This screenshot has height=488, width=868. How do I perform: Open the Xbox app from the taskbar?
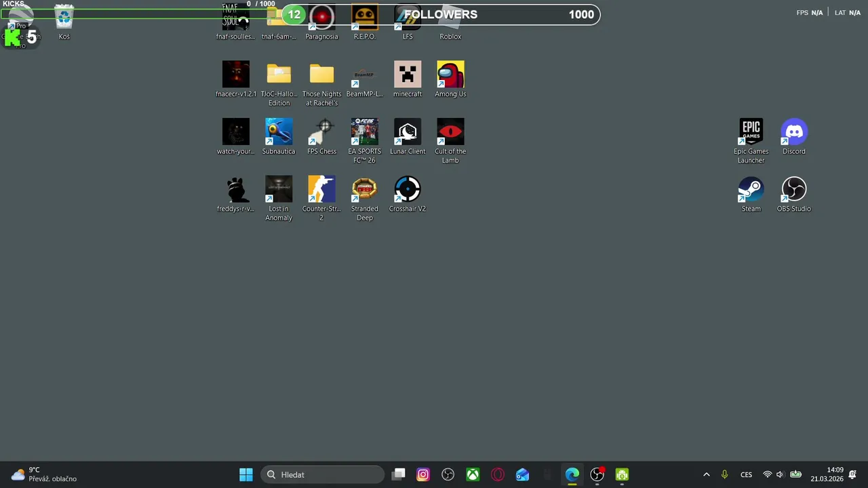(473, 474)
